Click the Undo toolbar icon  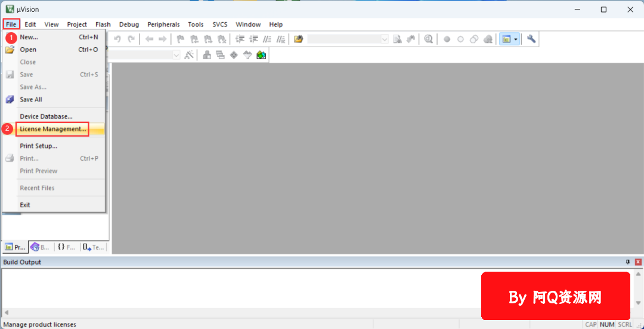[x=117, y=39]
